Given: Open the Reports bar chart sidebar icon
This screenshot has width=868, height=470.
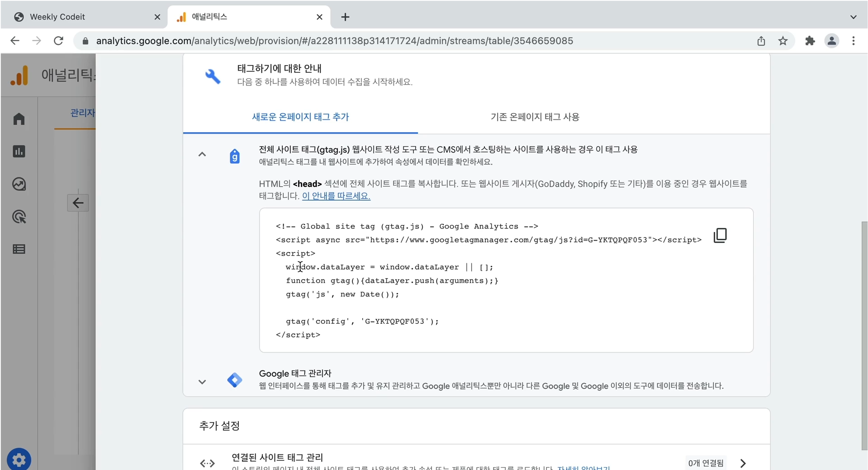Looking at the screenshot, I should pyautogui.click(x=19, y=152).
